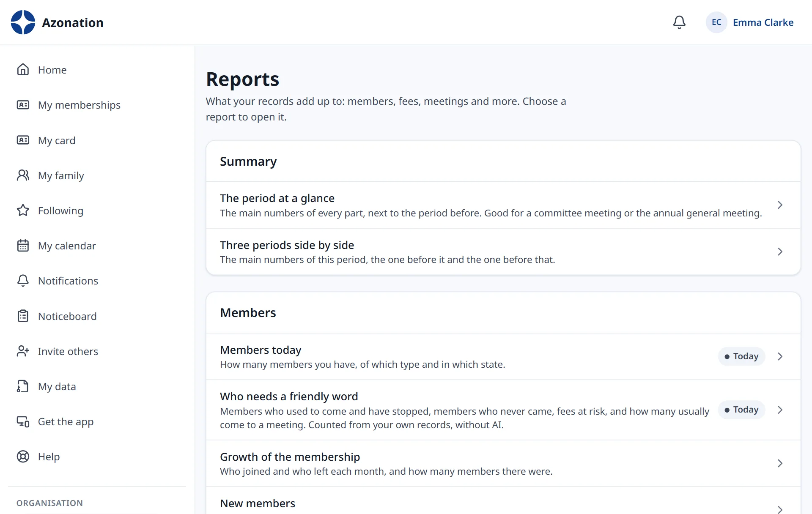Image resolution: width=812 pixels, height=514 pixels.
Task: Click the Home house icon
Action: click(x=23, y=69)
